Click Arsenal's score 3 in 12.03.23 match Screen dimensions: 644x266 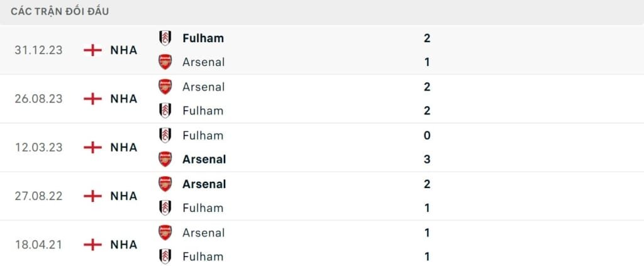coord(427,160)
